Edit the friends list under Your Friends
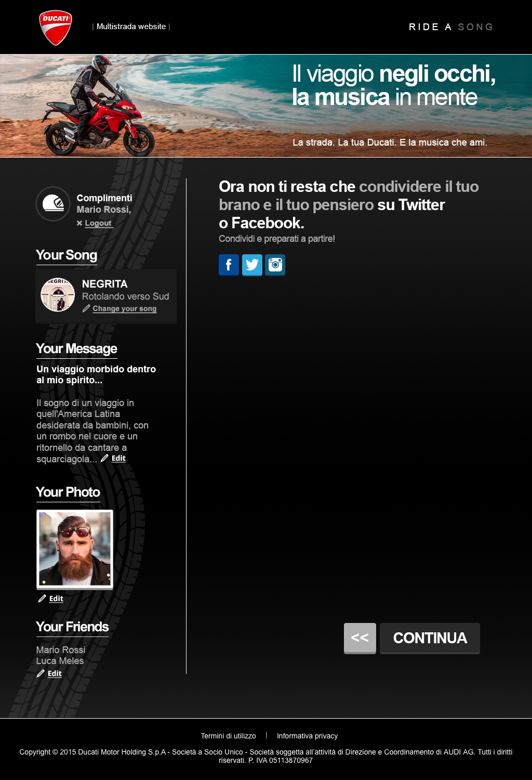Image resolution: width=532 pixels, height=780 pixels. click(x=55, y=673)
